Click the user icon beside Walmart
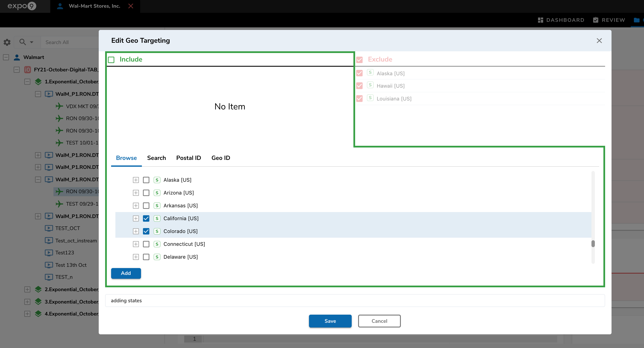Viewport: 644px width, 348px height. click(x=17, y=57)
